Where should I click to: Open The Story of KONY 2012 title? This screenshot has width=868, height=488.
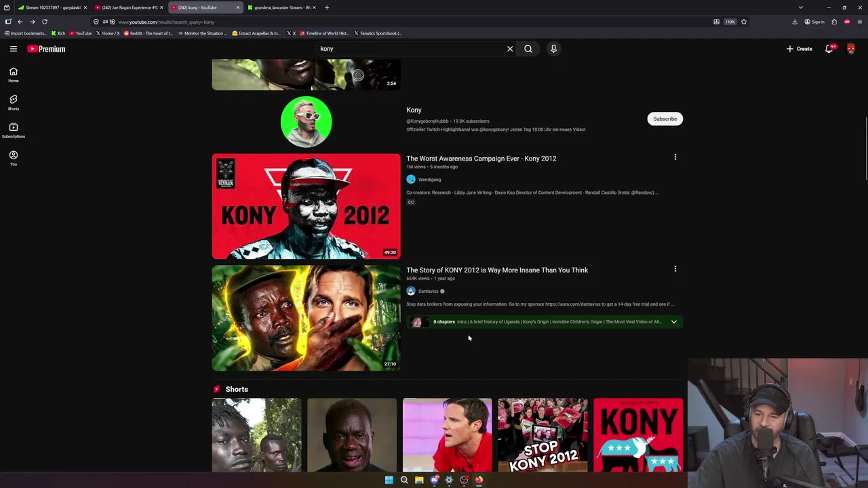pyautogui.click(x=497, y=270)
